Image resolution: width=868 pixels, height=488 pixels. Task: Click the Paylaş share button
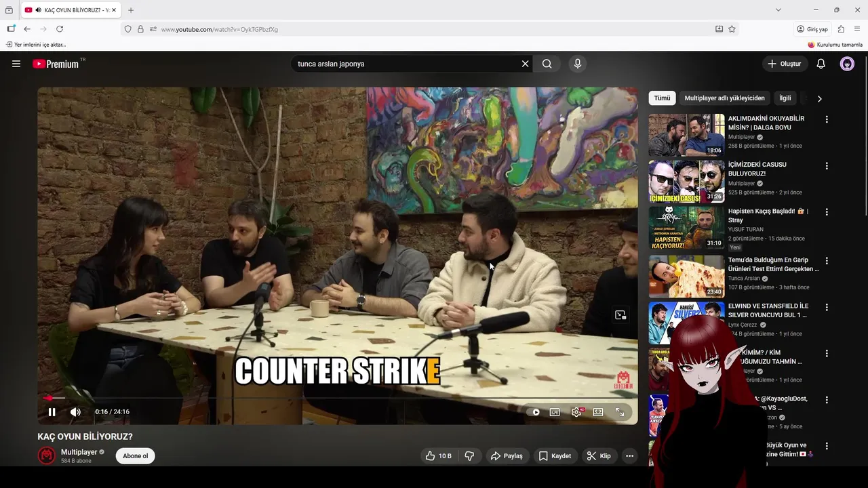click(x=507, y=456)
